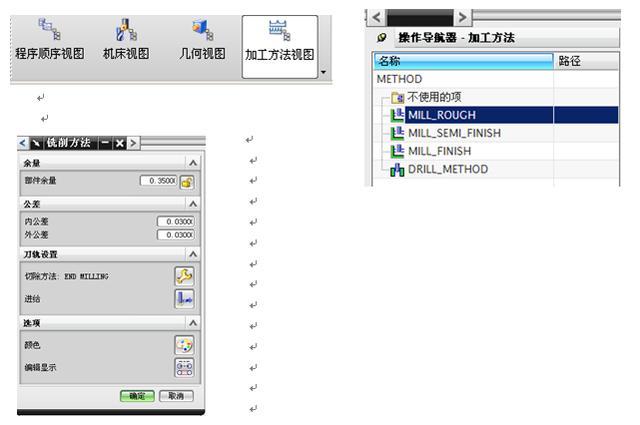Select the DRILL_METHOD item
Screen dimensions: 640x425
(x=448, y=169)
